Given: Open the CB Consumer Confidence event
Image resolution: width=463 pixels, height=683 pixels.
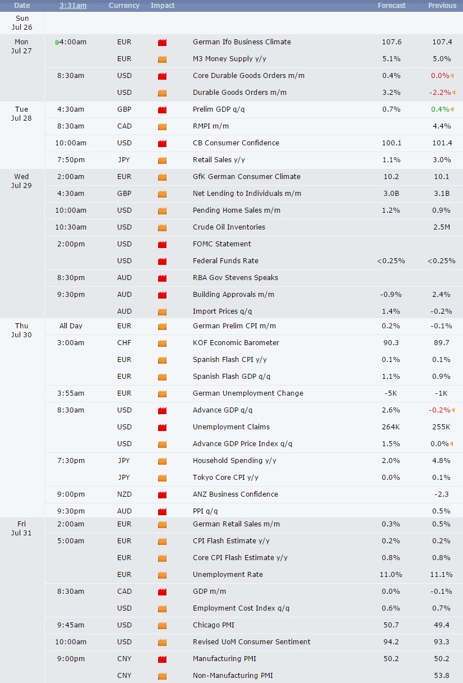Looking at the screenshot, I should coord(236,143).
